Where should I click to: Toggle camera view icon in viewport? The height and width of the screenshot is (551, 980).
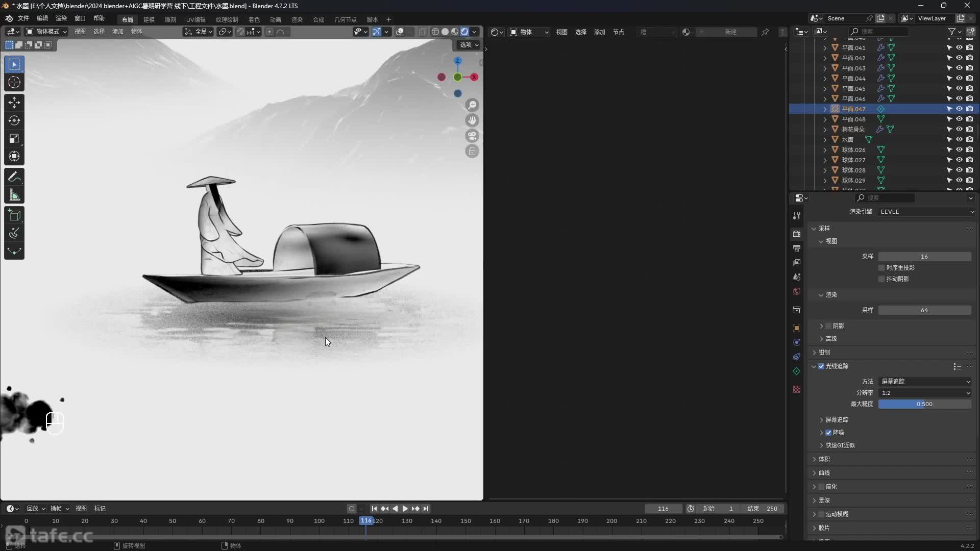[x=472, y=136]
